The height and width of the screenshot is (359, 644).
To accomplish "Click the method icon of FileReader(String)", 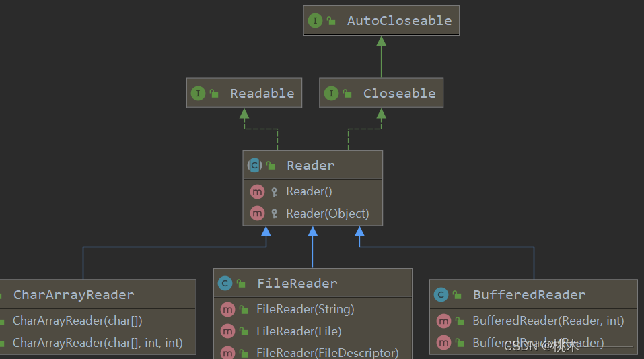I will (227, 309).
